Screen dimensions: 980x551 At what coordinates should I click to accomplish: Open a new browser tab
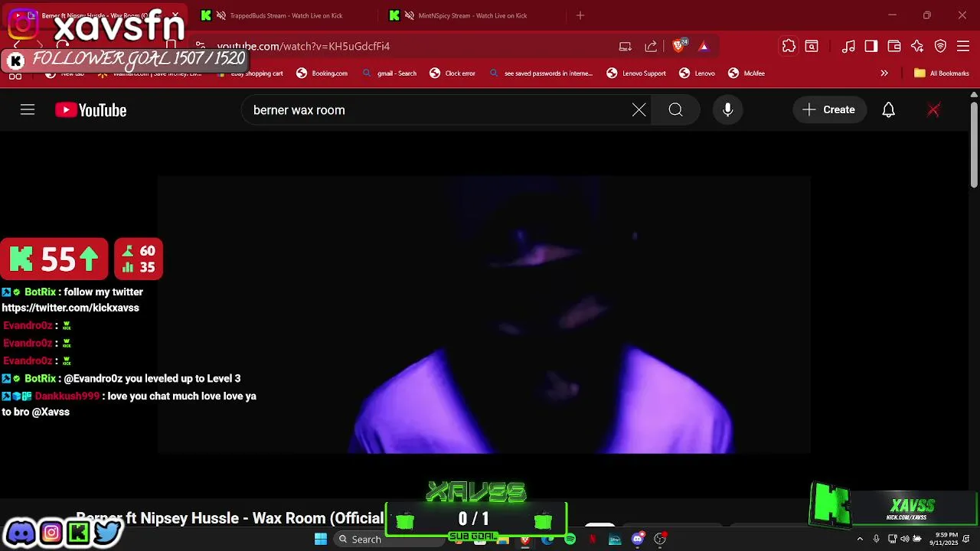(x=580, y=15)
